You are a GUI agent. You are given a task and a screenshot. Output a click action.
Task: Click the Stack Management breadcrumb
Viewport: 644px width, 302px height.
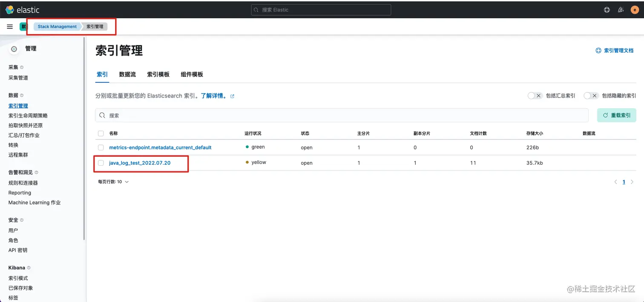pyautogui.click(x=57, y=26)
